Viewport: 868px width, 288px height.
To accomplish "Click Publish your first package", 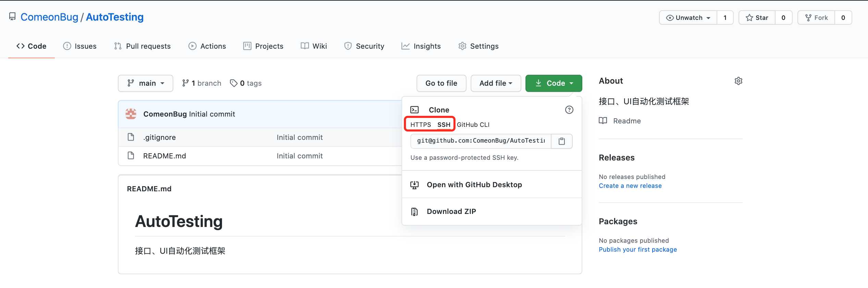I will pos(638,250).
